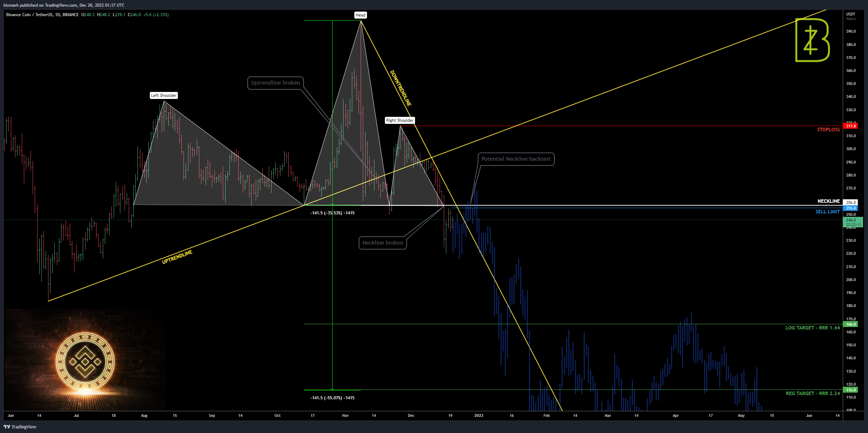Click the blue 255.0 price tag
Viewport: 868px width, 433px height.
(850, 208)
